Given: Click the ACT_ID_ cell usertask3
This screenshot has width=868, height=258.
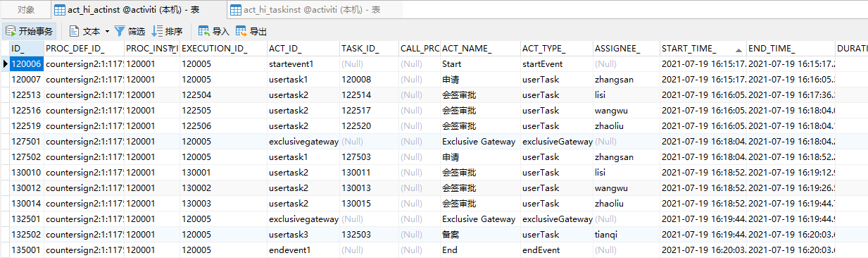Looking at the screenshot, I should (303, 234).
